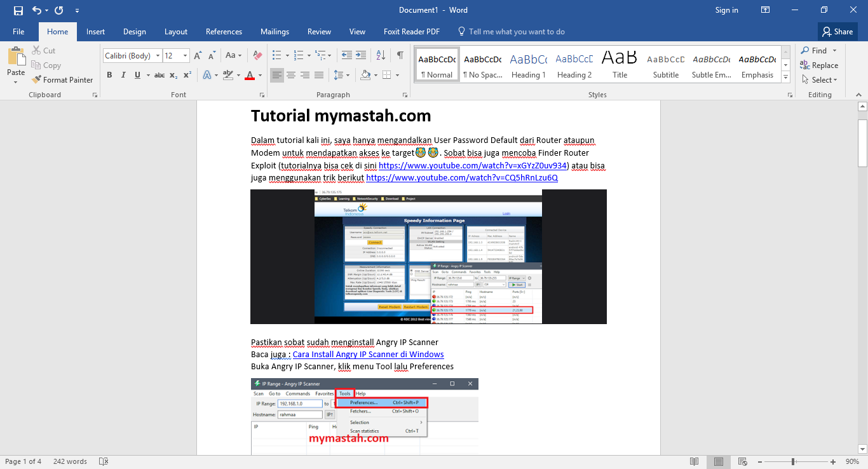The height and width of the screenshot is (469, 868).
Task: Switch to the Foxit Reader PDF tab
Action: click(x=412, y=31)
